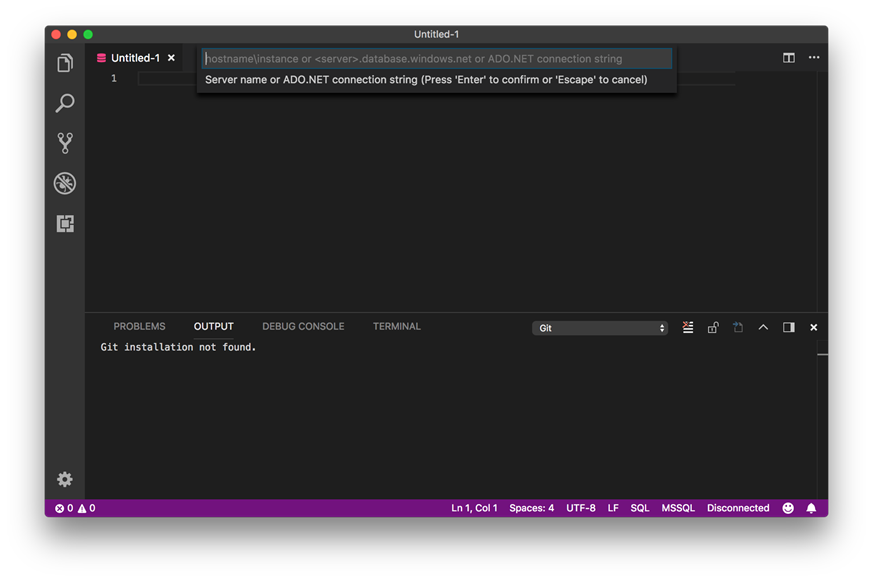Click SQL language mode in status bar
The image size is (873, 581).
pyautogui.click(x=640, y=508)
